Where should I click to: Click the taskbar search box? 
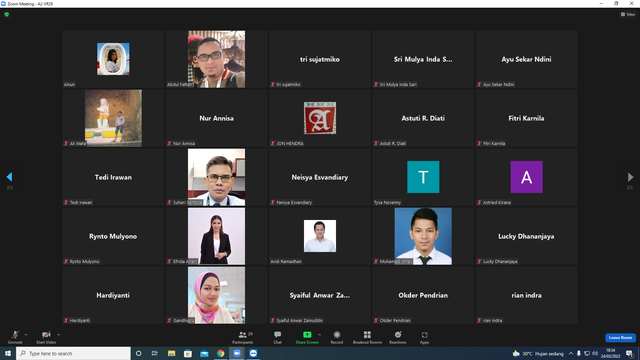pyautogui.click(x=73, y=353)
